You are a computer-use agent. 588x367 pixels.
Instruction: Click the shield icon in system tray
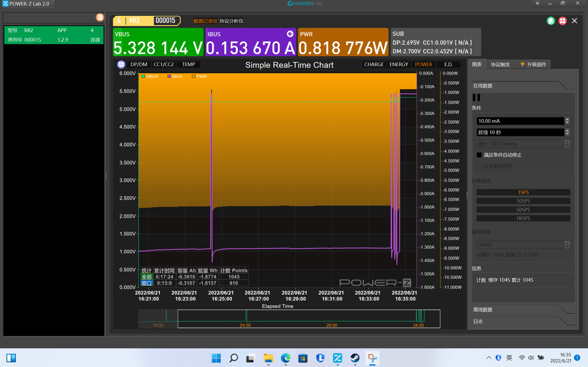(x=499, y=358)
